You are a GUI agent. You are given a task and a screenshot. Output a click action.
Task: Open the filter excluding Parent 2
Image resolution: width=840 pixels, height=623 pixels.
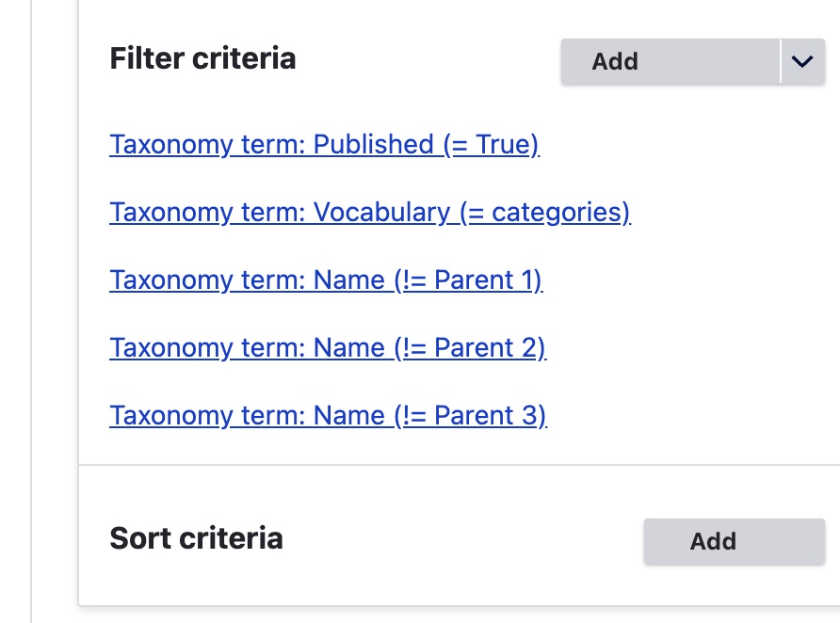(328, 348)
